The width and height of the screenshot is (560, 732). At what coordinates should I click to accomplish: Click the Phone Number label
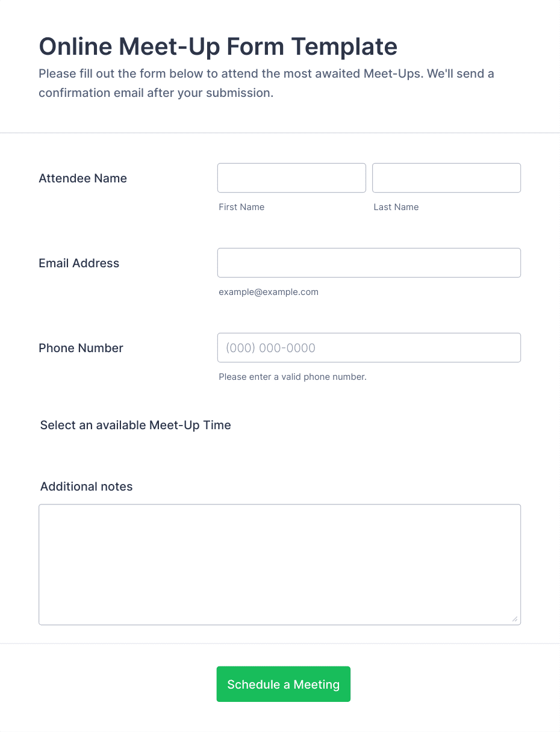click(81, 348)
